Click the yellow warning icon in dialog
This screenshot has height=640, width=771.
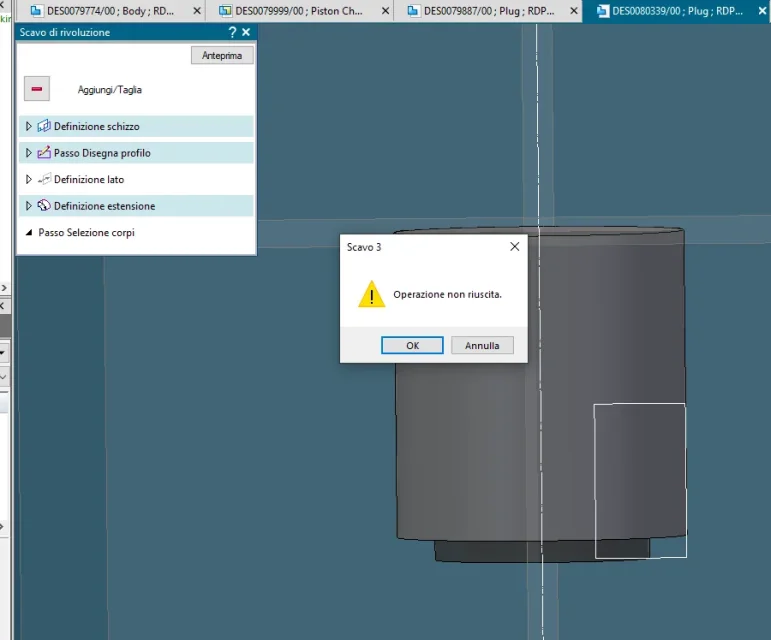(371, 294)
